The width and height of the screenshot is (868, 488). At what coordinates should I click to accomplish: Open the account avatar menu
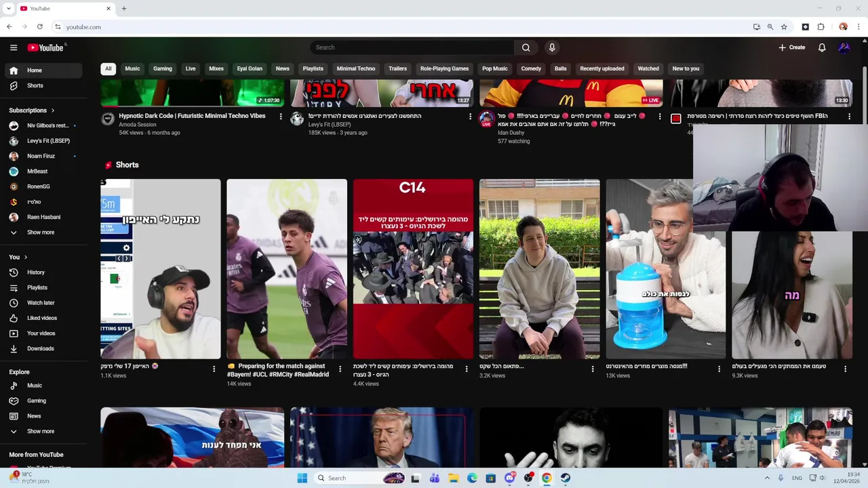[844, 47]
